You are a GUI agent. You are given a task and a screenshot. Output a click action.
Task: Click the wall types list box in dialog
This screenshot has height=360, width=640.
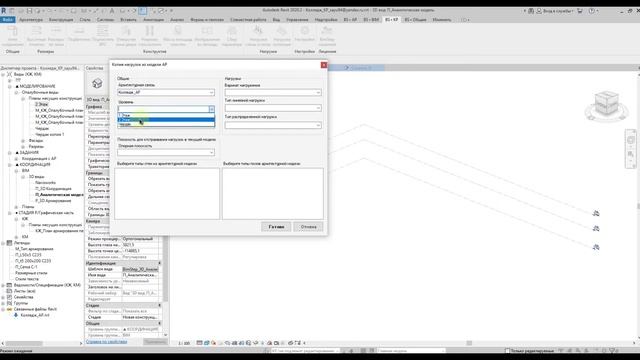(167, 193)
